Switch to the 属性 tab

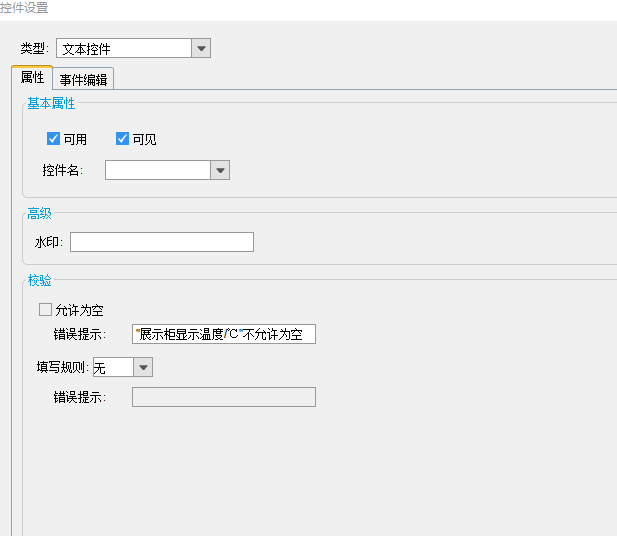[x=32, y=77]
